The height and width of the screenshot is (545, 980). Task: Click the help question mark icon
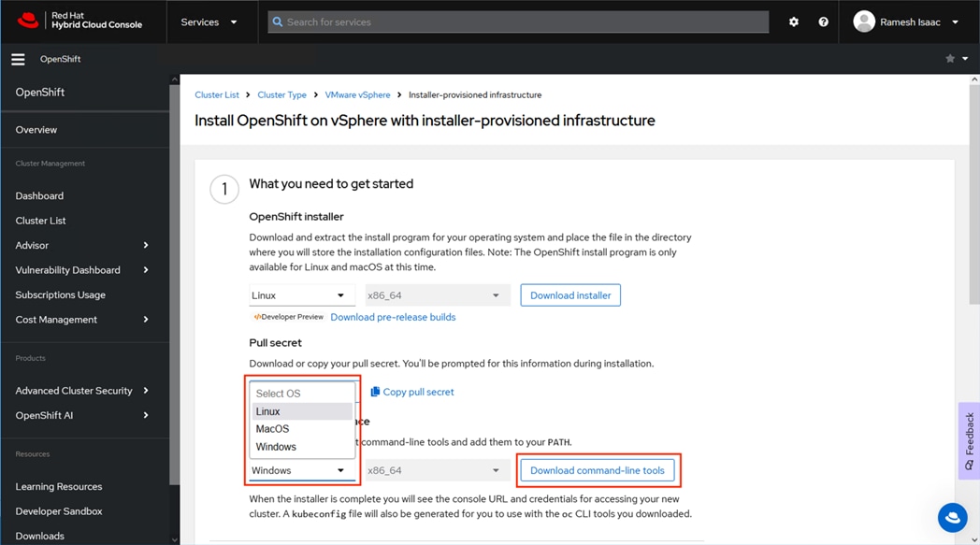[x=823, y=22]
